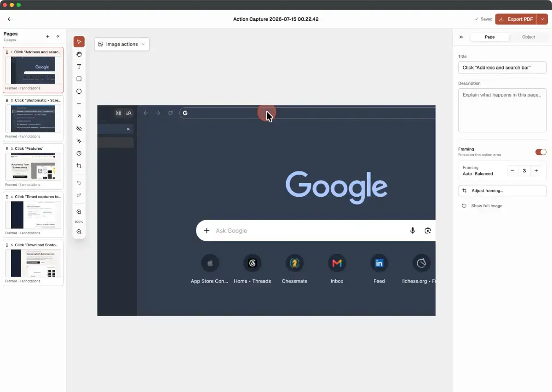
Task: Select page 3 Click "Features" thumbnail
Action: [33, 167]
